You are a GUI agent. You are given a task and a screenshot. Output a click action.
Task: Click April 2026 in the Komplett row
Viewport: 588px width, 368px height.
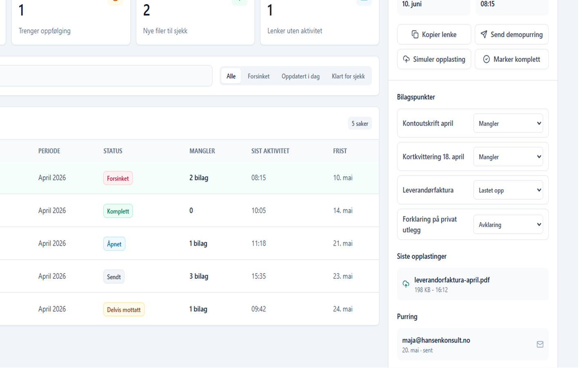pyautogui.click(x=52, y=211)
